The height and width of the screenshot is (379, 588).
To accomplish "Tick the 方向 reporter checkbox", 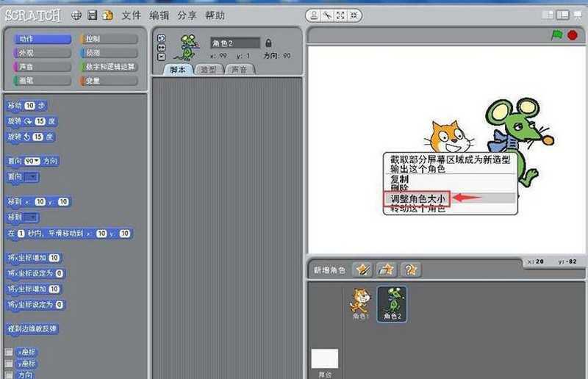I will coord(9,375).
